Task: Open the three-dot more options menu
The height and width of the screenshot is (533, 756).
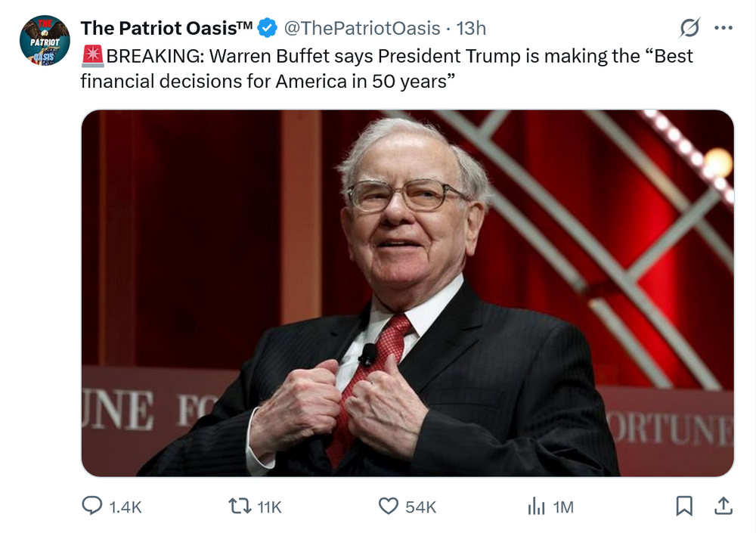Action: tap(723, 29)
